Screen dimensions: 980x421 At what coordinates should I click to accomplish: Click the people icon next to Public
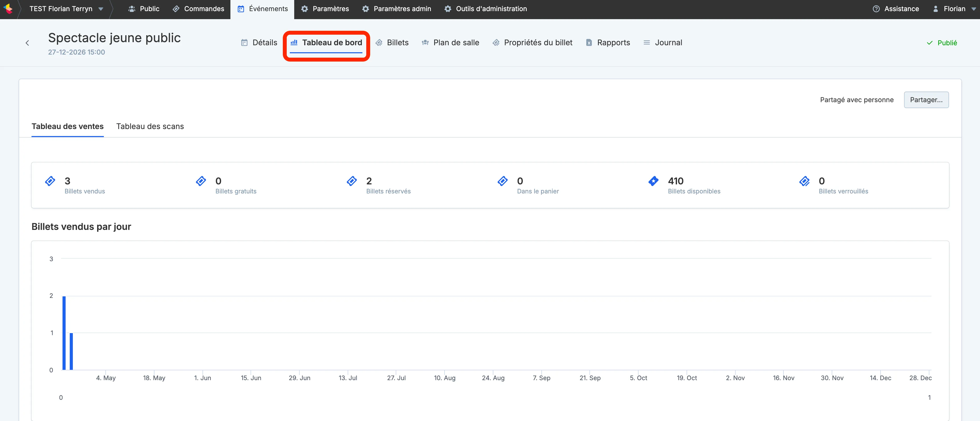click(x=132, y=9)
